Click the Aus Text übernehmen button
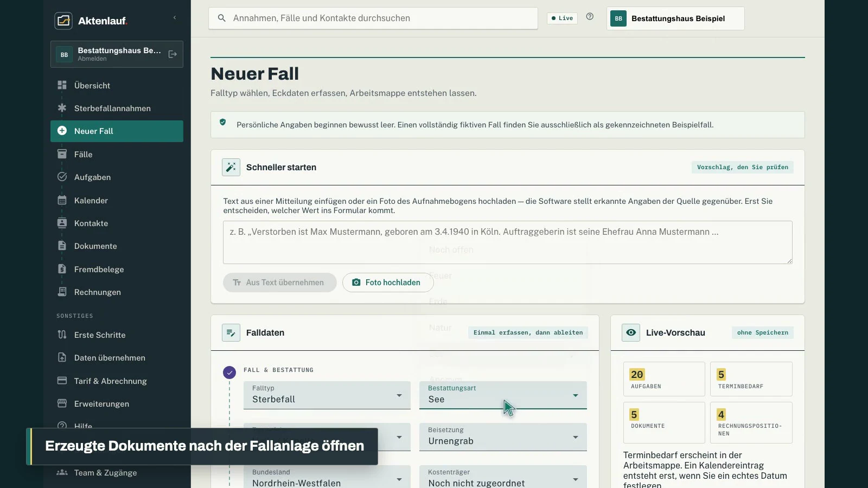The height and width of the screenshot is (488, 868). pyautogui.click(x=280, y=282)
